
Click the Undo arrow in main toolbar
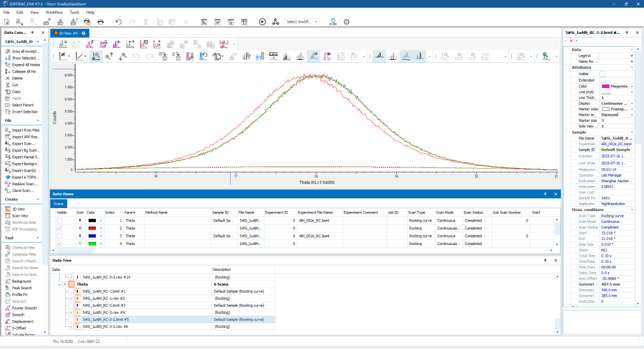(119, 22)
